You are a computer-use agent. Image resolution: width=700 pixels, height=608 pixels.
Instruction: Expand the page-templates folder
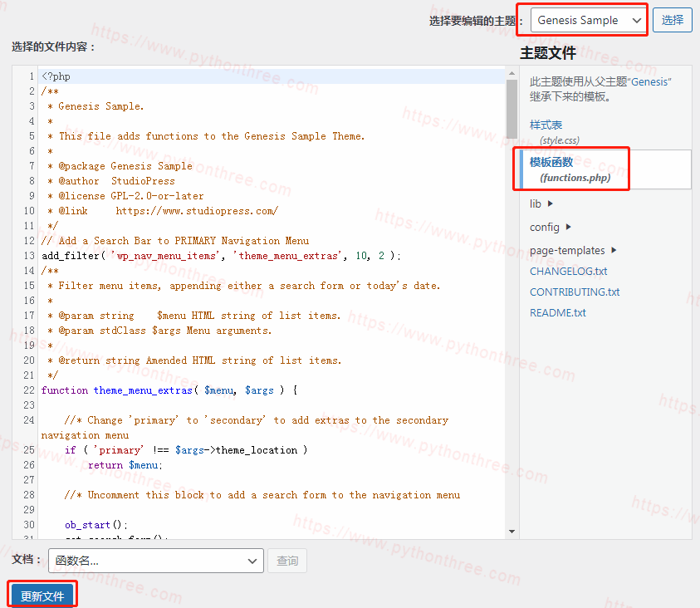573,251
